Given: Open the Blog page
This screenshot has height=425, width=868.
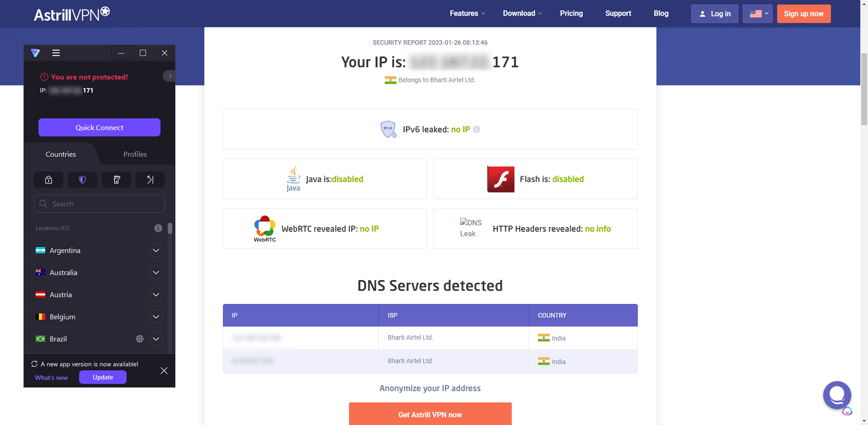Looking at the screenshot, I should coord(661,14).
